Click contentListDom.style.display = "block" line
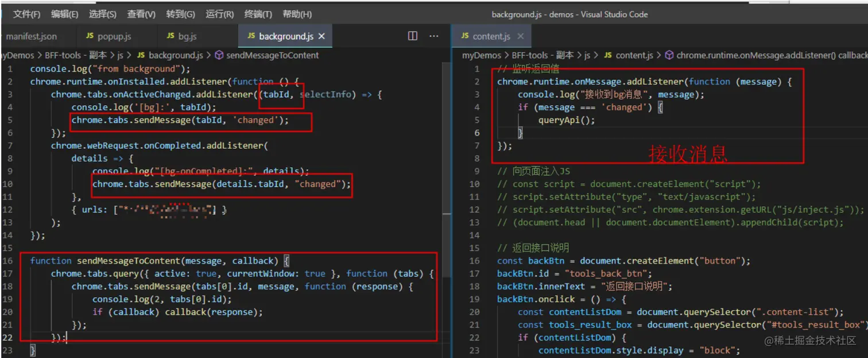The height and width of the screenshot is (358, 868). (x=640, y=350)
